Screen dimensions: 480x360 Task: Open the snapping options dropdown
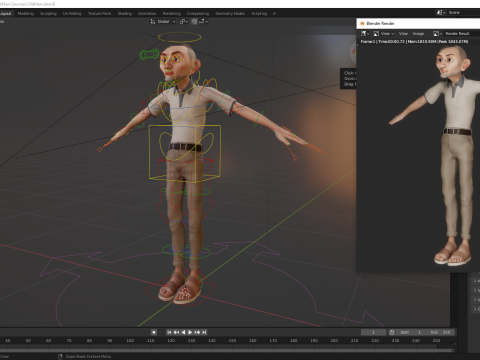coord(204,21)
